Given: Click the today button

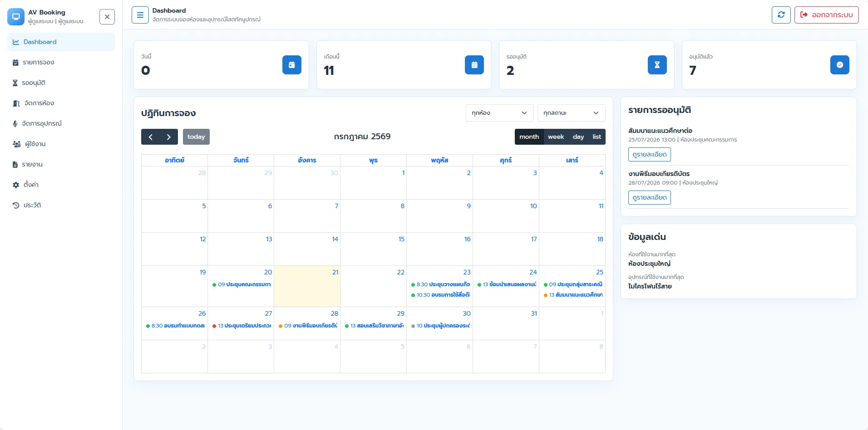Looking at the screenshot, I should (x=196, y=137).
